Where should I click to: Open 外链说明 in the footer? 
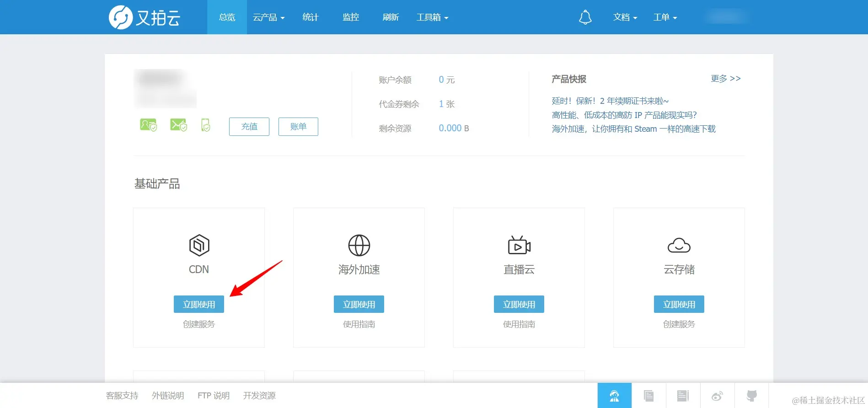pyautogui.click(x=168, y=396)
